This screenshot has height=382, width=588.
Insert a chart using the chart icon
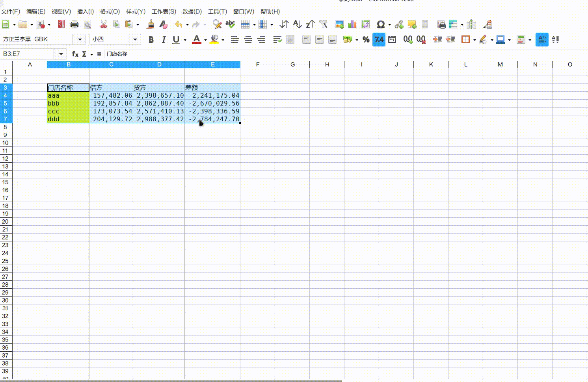tap(352, 24)
